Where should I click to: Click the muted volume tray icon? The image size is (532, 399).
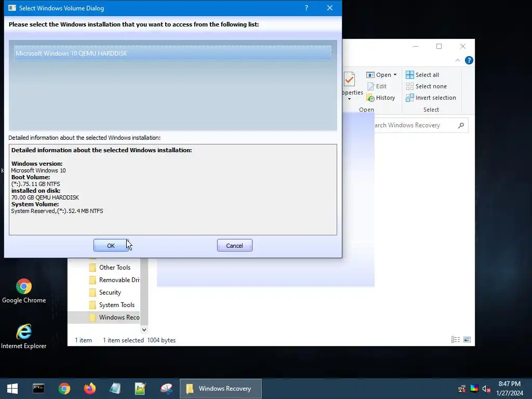(x=486, y=389)
